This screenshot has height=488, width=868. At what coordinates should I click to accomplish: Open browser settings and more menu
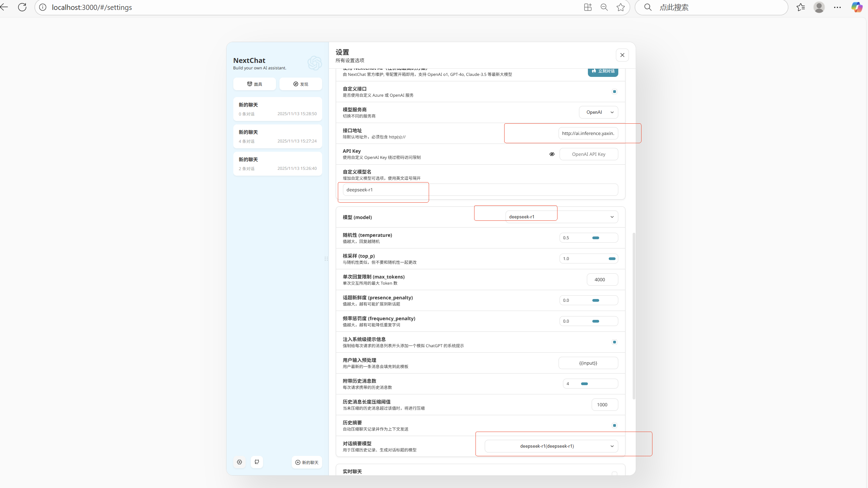coord(837,7)
